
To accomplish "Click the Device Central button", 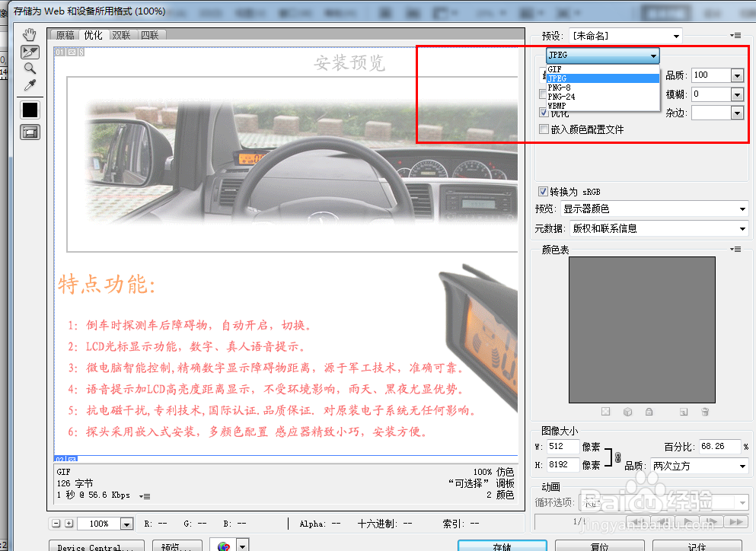I will click(x=96, y=546).
